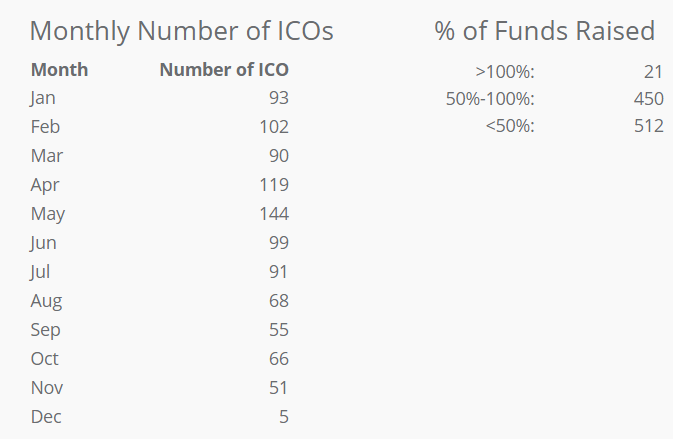
Task: Select the Jun month label
Action: coord(43,243)
